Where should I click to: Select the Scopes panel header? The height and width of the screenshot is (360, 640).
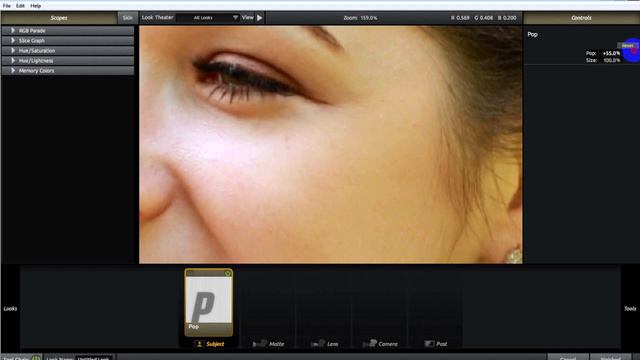point(59,18)
